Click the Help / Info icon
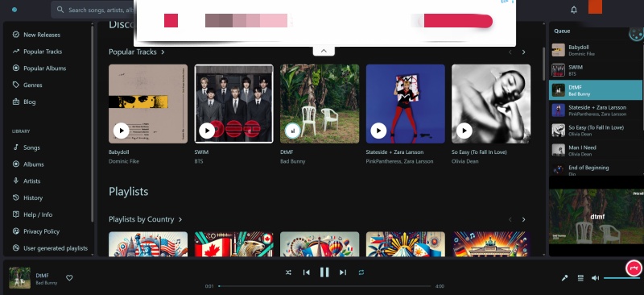Viewport: 644px width, 295px height. click(x=16, y=214)
